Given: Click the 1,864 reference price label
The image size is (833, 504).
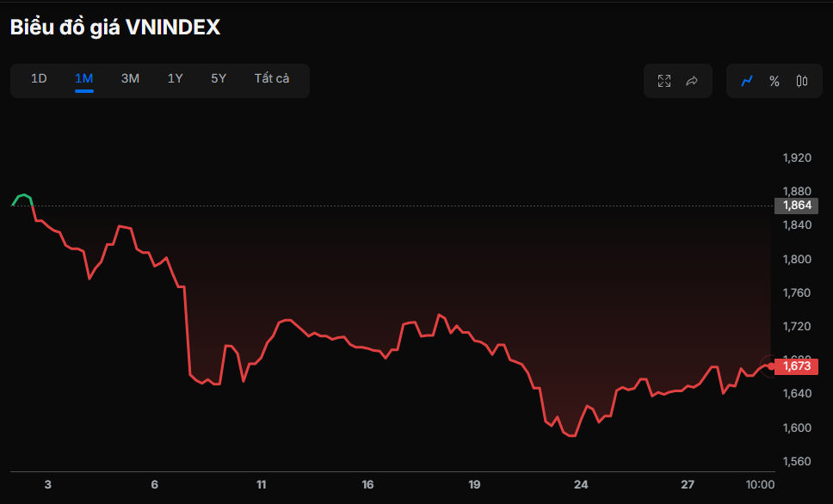Looking at the screenshot, I should [x=795, y=206].
